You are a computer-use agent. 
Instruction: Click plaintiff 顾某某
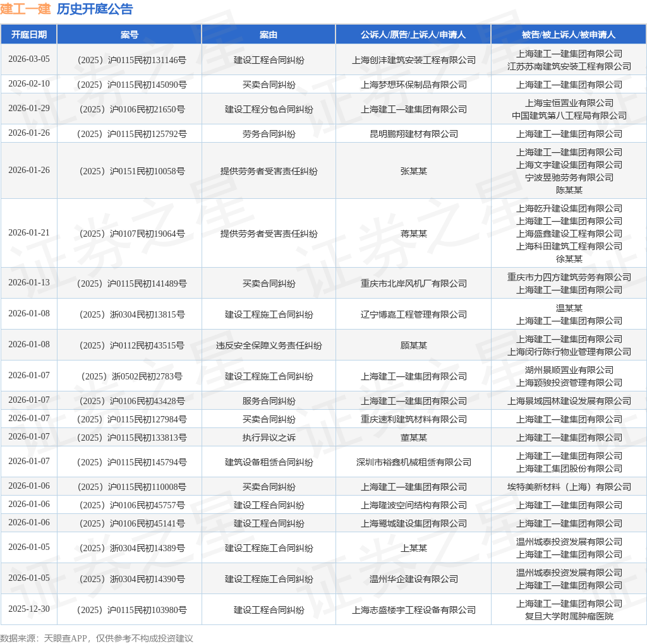[413, 346]
